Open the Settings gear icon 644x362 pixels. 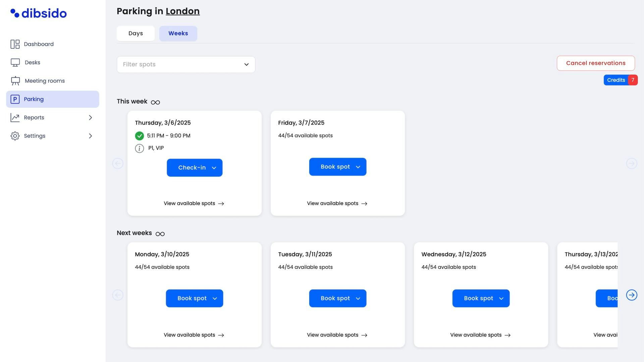pyautogui.click(x=15, y=136)
